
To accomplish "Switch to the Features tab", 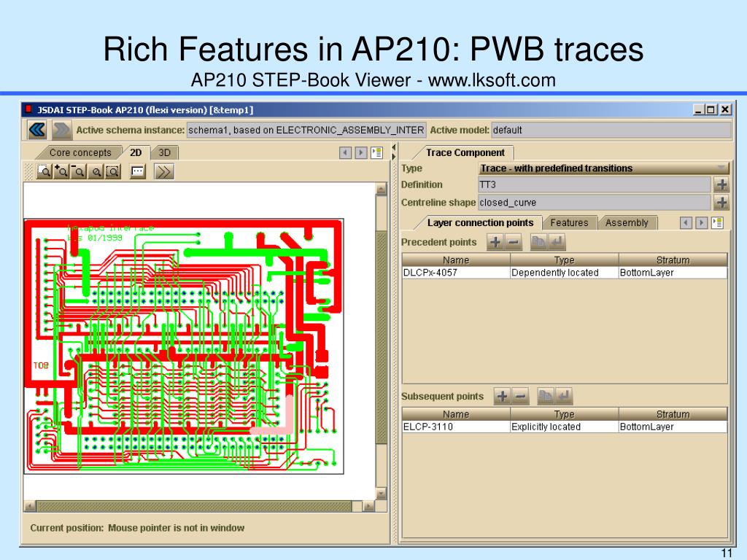I will point(569,223).
